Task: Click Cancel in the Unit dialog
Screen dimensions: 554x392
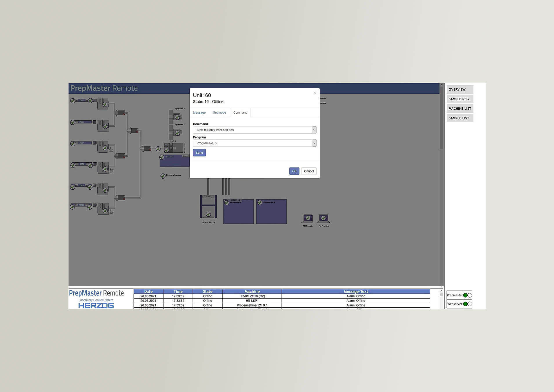Action: point(309,171)
